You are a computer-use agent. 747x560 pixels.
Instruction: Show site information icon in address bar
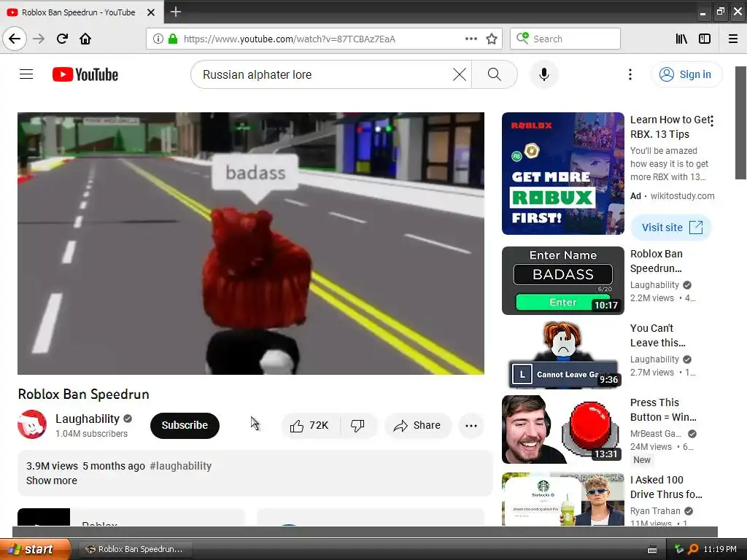click(158, 39)
